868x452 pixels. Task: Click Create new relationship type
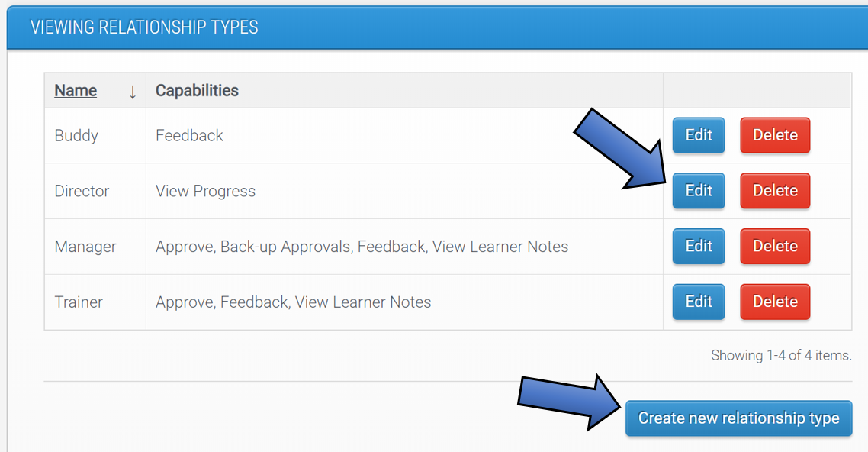pos(738,418)
